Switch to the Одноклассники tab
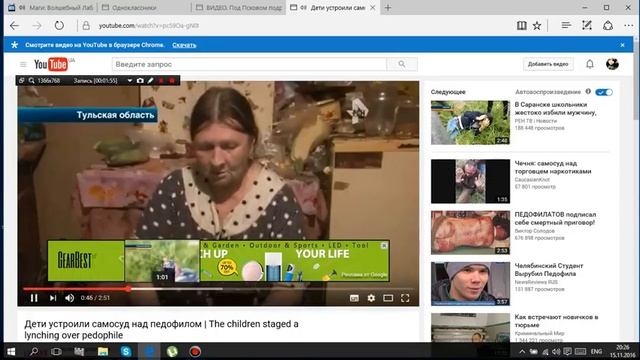 [x=144, y=7]
